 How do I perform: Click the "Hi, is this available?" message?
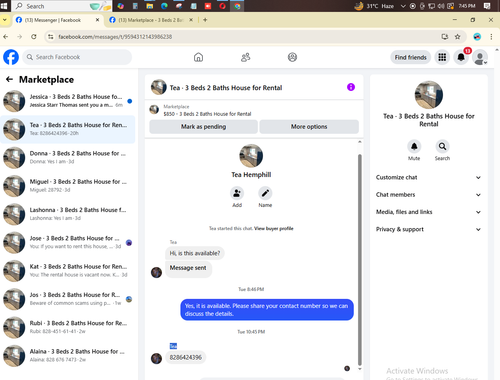195,253
